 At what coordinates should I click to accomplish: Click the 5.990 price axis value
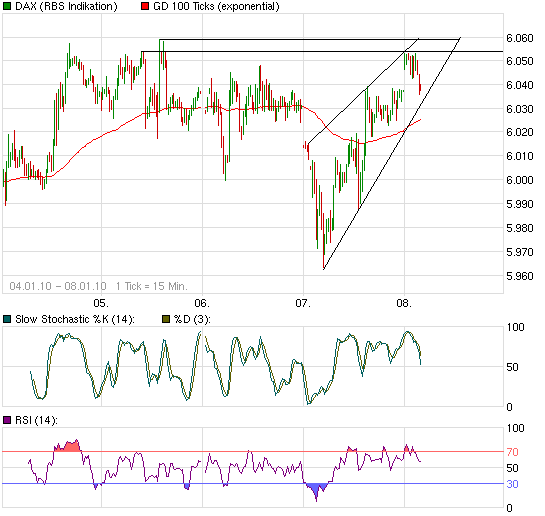coord(520,204)
